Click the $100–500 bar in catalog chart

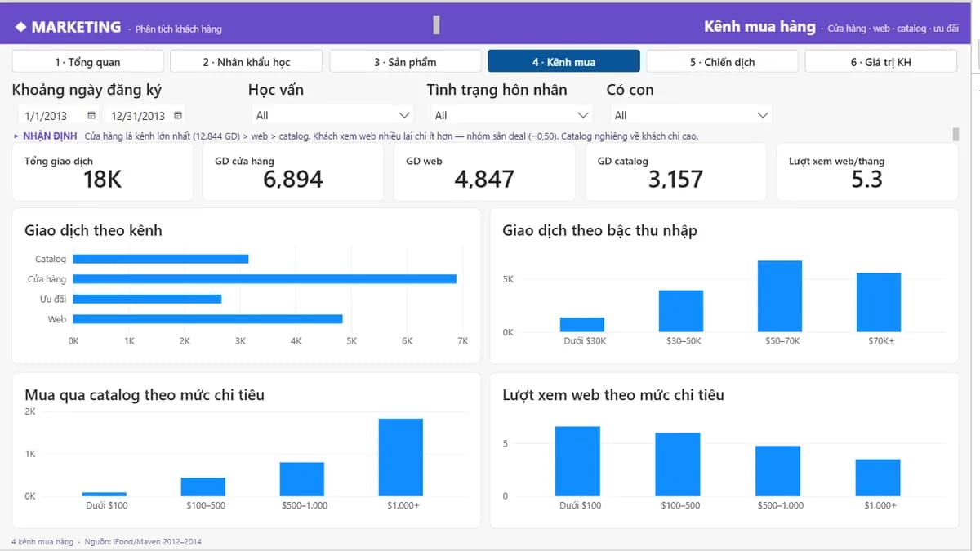coord(203,487)
